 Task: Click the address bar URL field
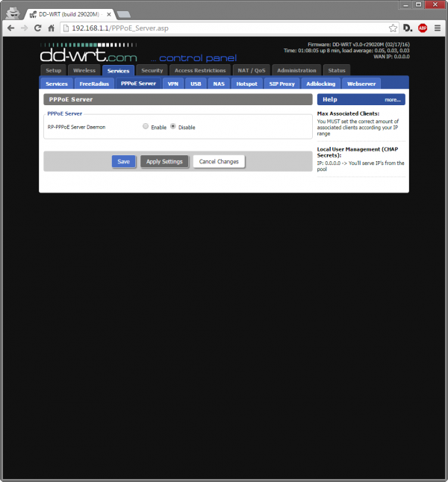(x=224, y=28)
